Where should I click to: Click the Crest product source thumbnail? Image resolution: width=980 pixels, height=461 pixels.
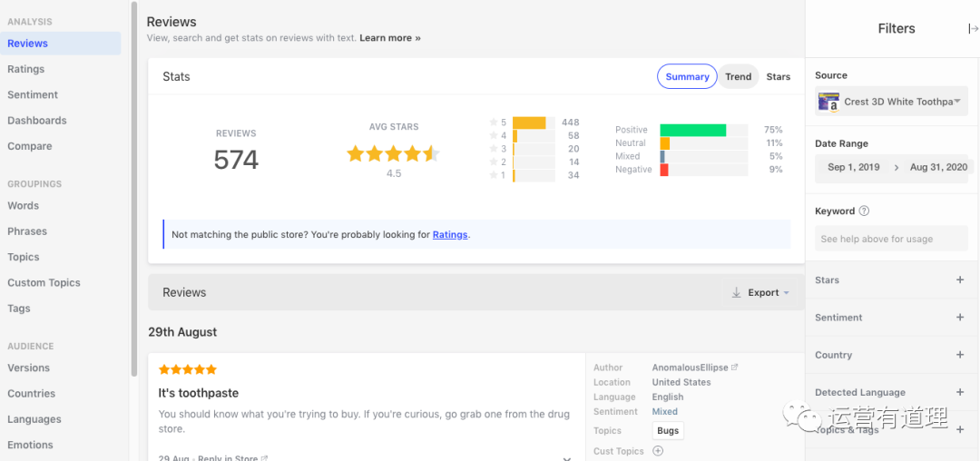click(828, 102)
